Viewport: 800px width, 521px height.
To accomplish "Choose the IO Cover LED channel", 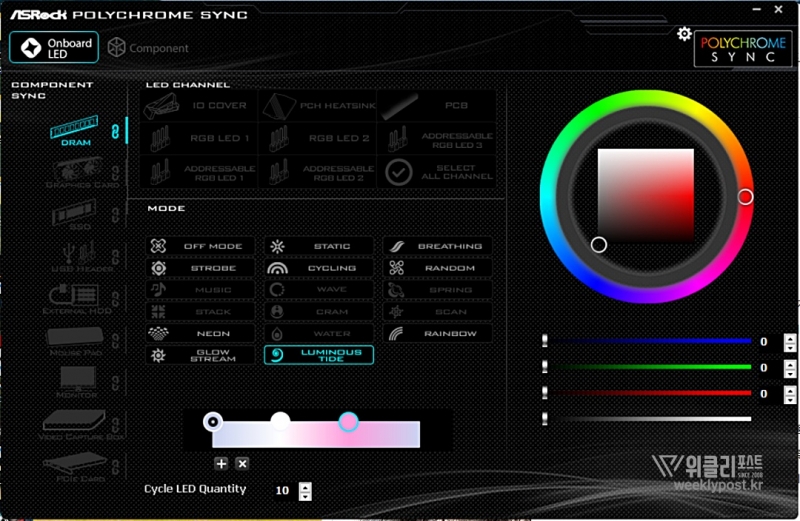I will coord(199,106).
